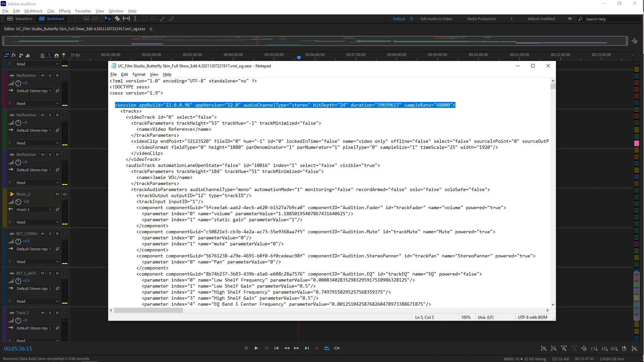Mute the BST_CORNU track
Viewport: 644px width, 362px height.
(43, 234)
